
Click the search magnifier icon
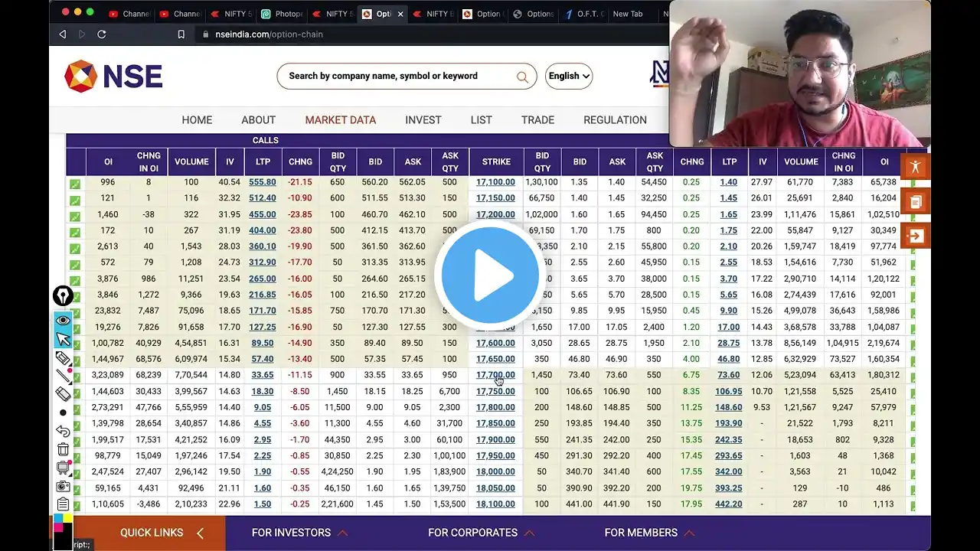[522, 77]
